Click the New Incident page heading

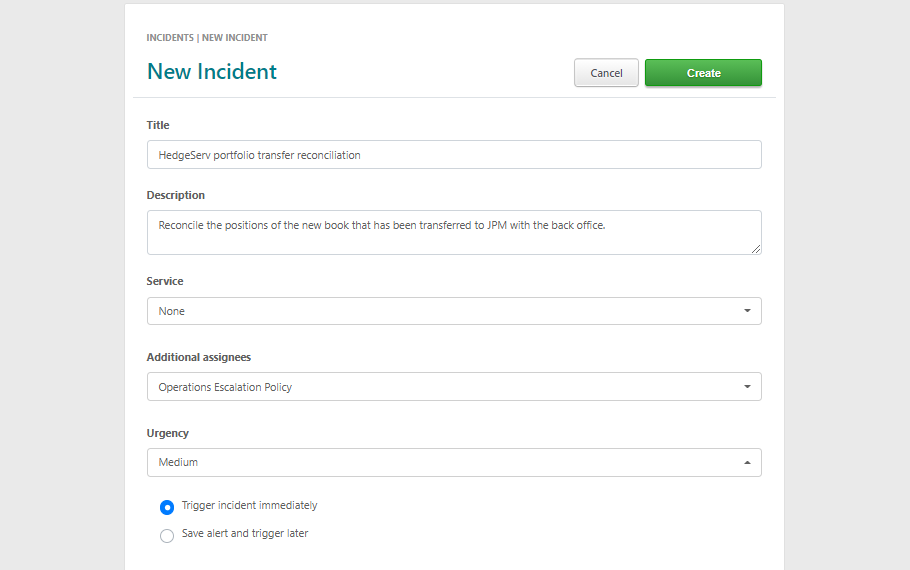(x=212, y=71)
